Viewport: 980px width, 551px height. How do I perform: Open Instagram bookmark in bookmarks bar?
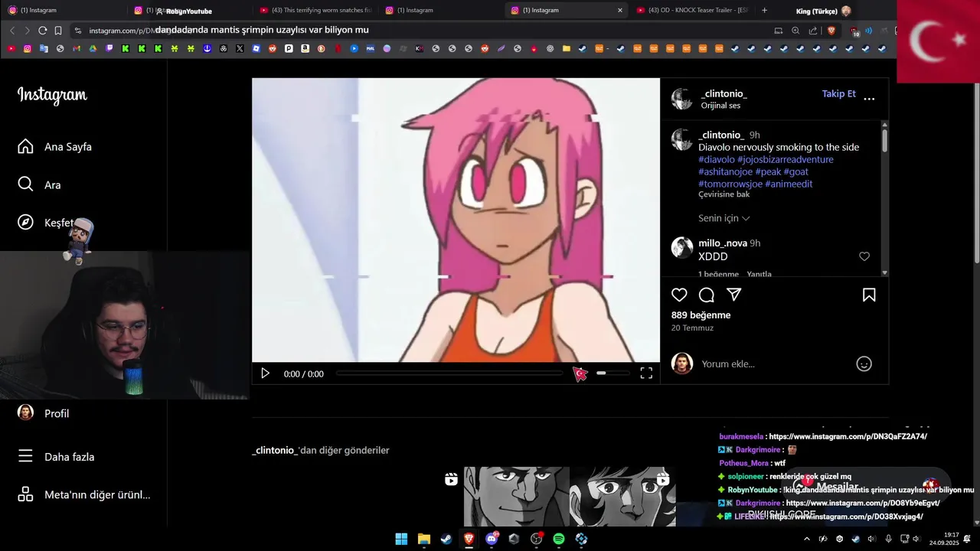(x=27, y=48)
